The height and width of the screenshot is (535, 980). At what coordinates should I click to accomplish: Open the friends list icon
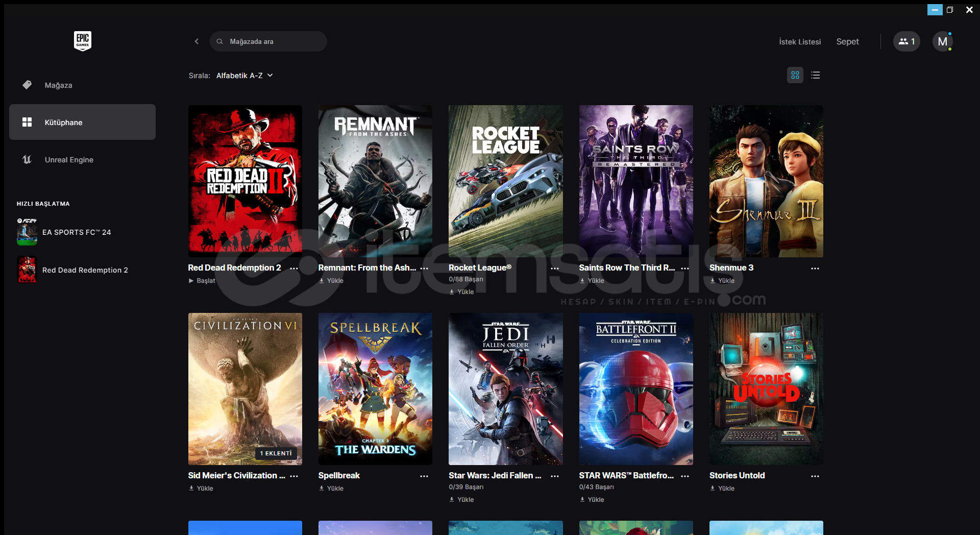point(906,41)
